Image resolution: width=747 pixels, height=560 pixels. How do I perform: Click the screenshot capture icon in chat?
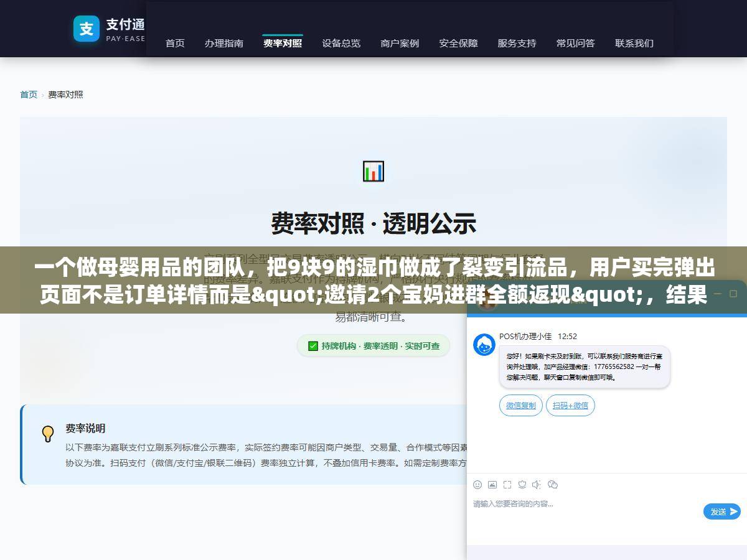pos(507,485)
